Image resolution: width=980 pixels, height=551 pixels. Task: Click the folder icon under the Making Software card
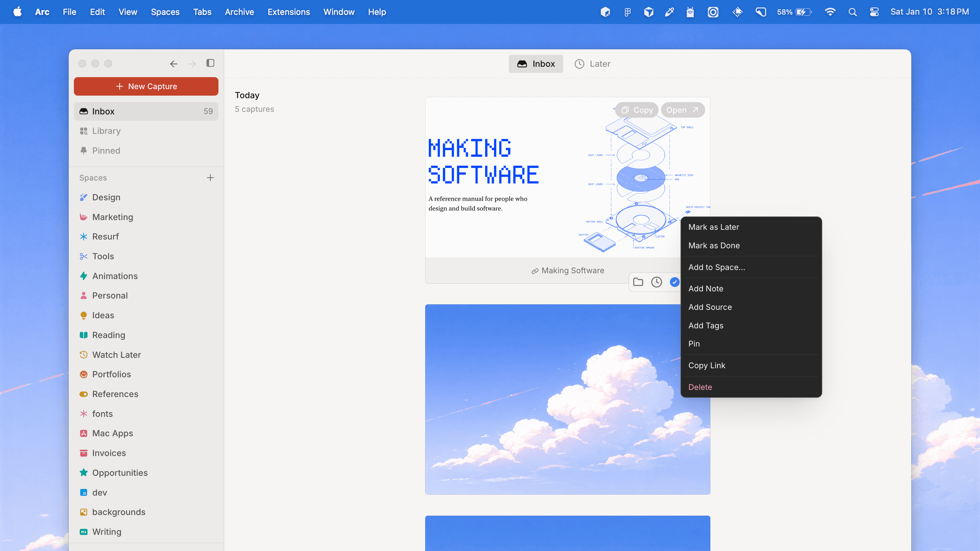638,282
